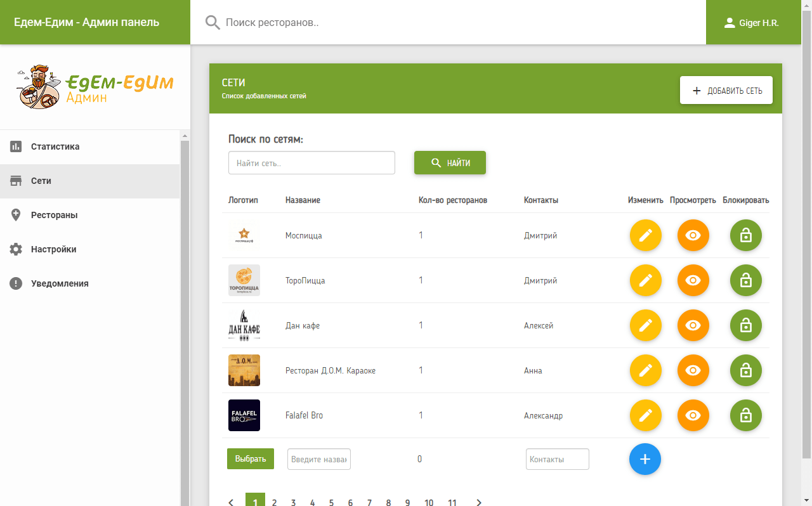Edit the ТороПицца network with pencil icon
Screen dimensions: 812x506
tap(646, 280)
